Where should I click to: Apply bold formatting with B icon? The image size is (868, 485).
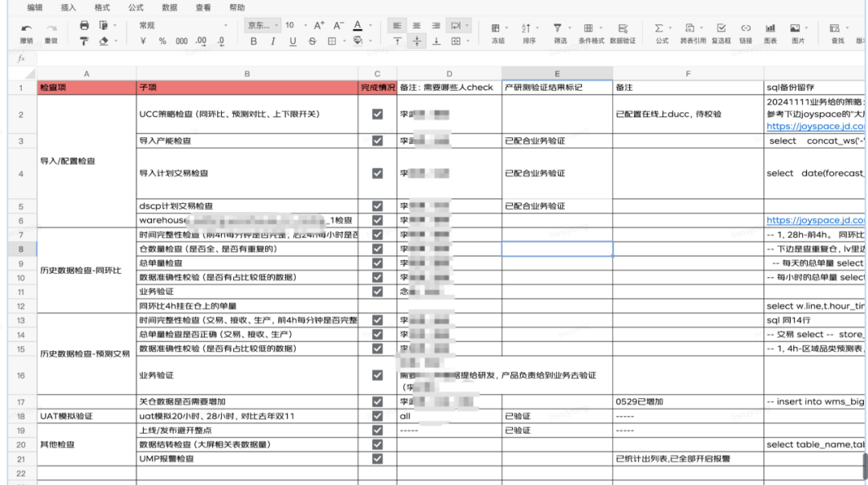(x=253, y=41)
